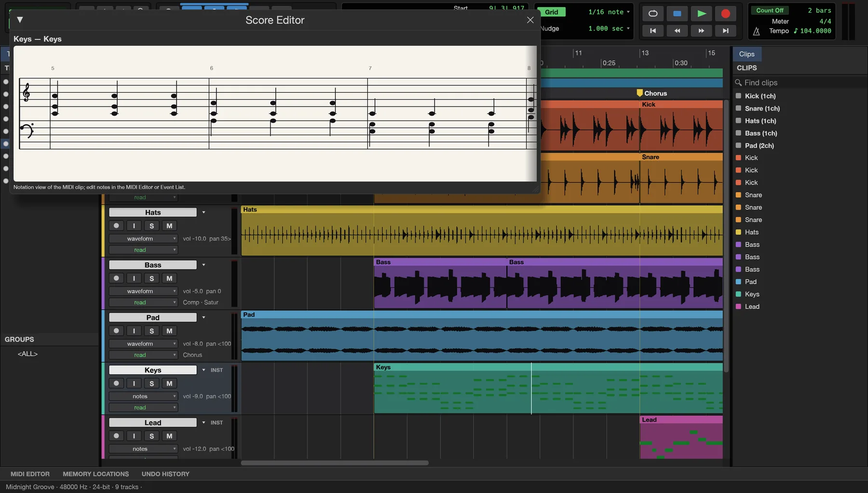Image resolution: width=868 pixels, height=493 pixels.
Task: Toggle the metronome click icon
Action: [757, 31]
